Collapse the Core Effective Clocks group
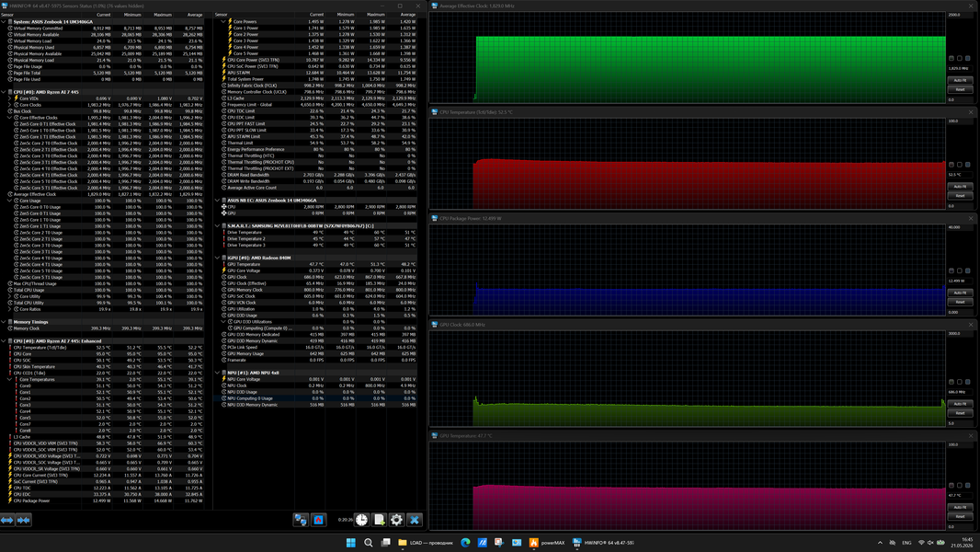This screenshot has width=980, height=552. click(9, 118)
